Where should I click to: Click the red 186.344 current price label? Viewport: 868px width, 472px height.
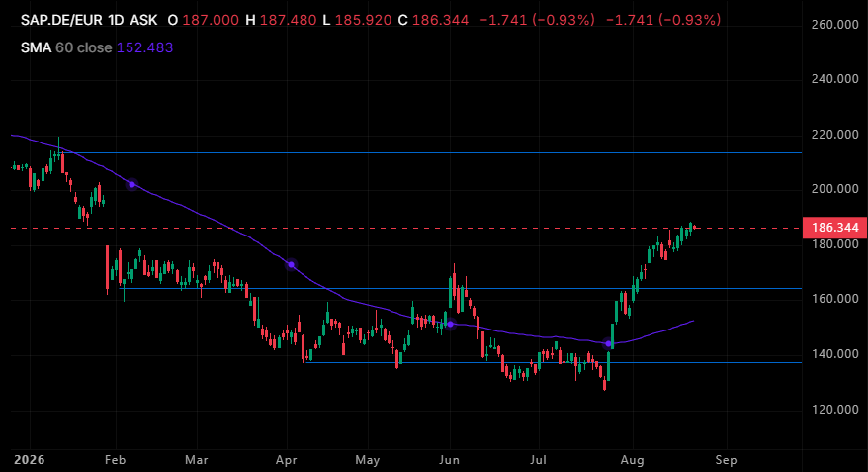[834, 228]
